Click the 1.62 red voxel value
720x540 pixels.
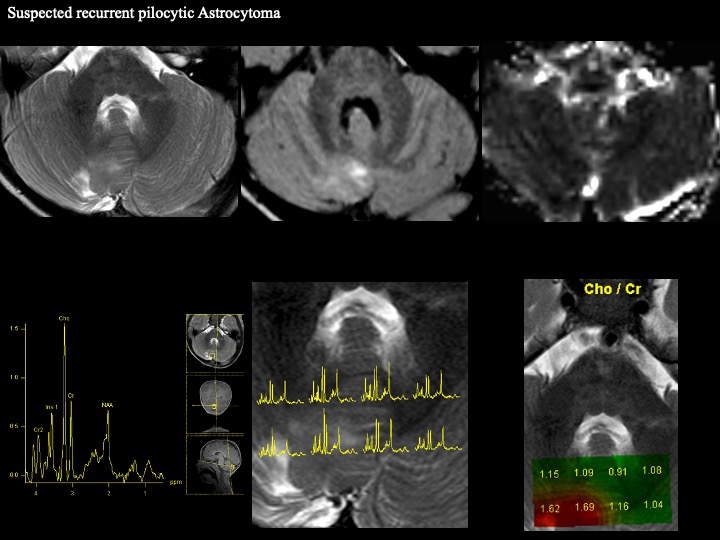coord(549,507)
